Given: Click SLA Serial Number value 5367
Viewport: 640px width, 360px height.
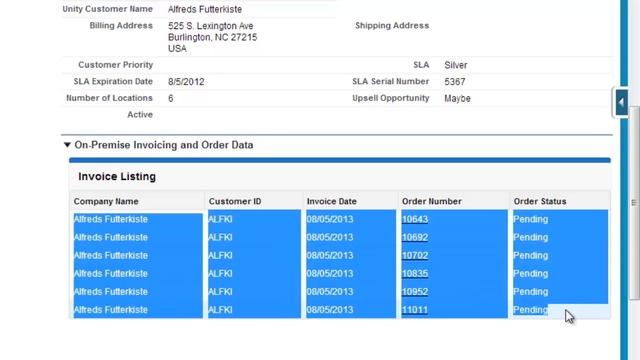Looking at the screenshot, I should click(455, 82).
